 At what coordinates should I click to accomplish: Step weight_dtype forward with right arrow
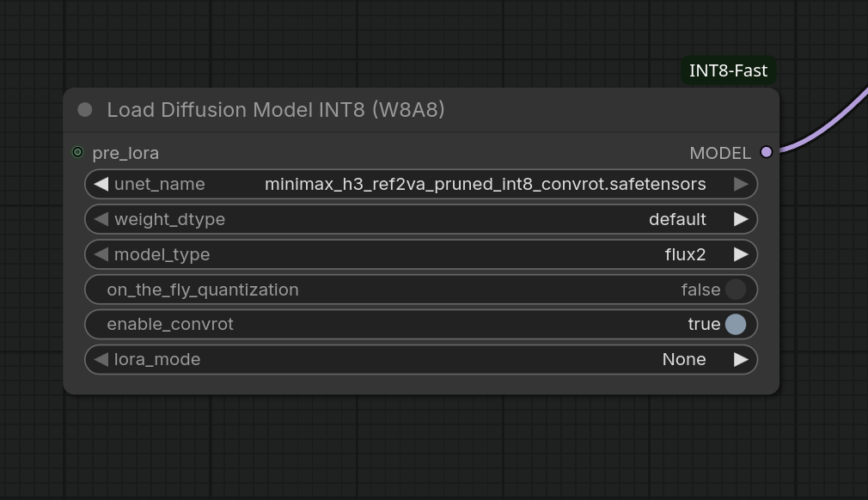coord(741,219)
